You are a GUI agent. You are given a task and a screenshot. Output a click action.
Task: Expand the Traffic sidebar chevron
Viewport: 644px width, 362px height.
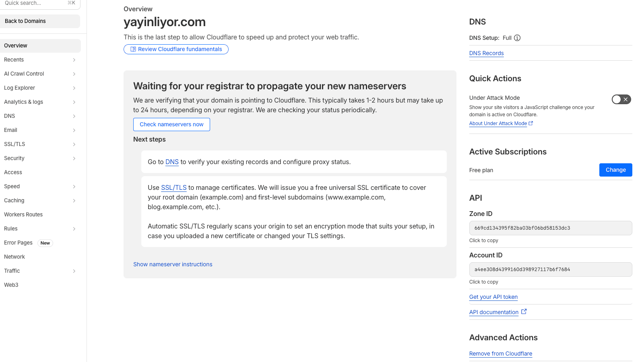tap(74, 271)
